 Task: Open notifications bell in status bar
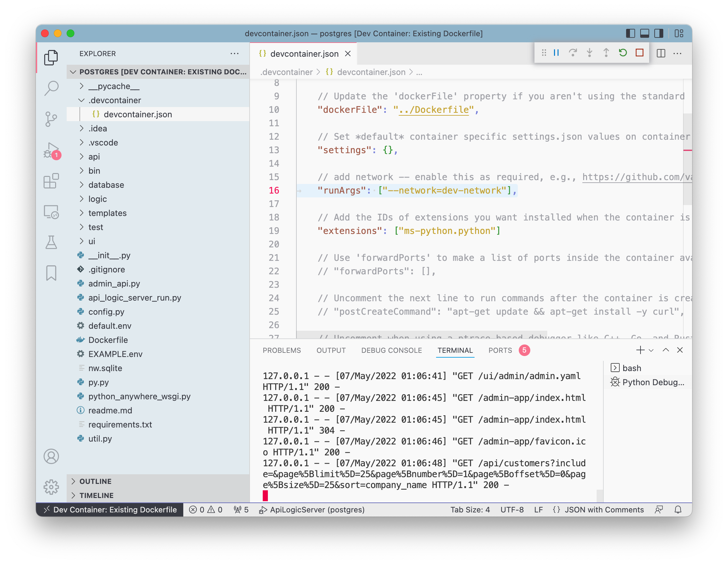tap(678, 510)
